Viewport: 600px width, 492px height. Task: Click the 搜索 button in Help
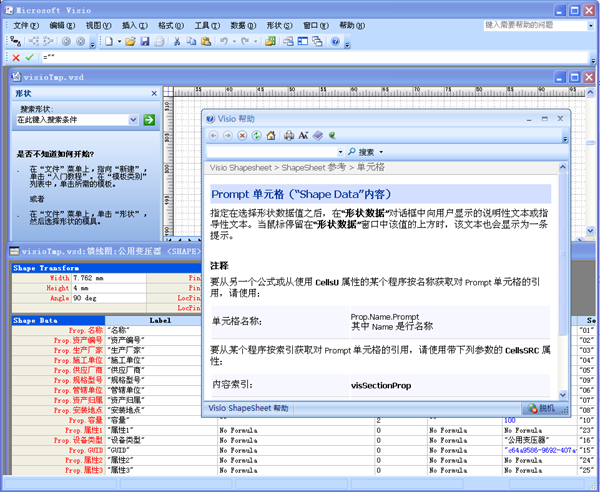click(x=362, y=152)
